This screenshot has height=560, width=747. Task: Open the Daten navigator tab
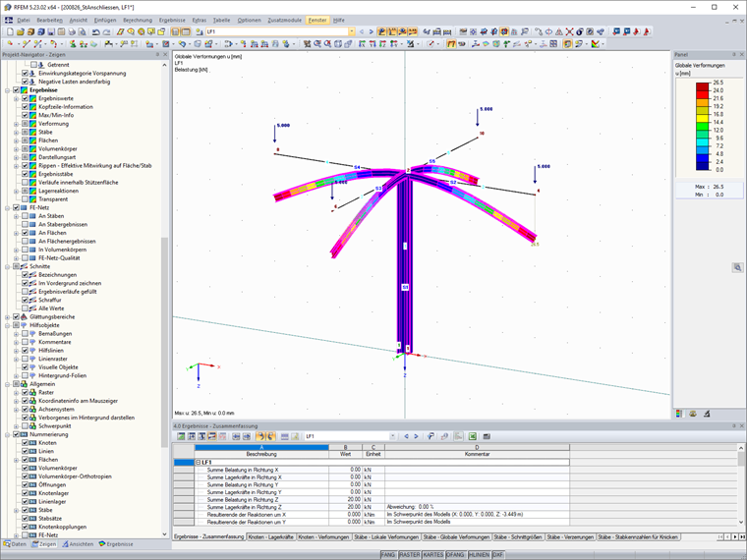point(15,544)
